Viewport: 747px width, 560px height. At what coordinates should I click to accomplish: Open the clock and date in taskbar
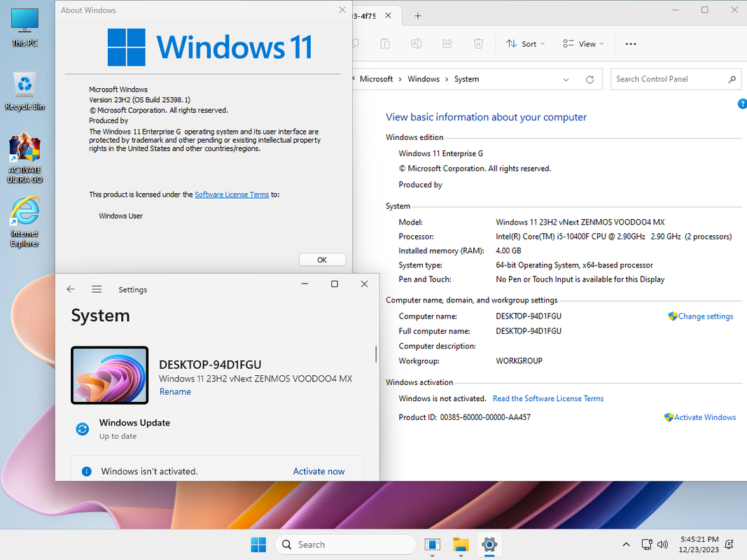point(699,545)
